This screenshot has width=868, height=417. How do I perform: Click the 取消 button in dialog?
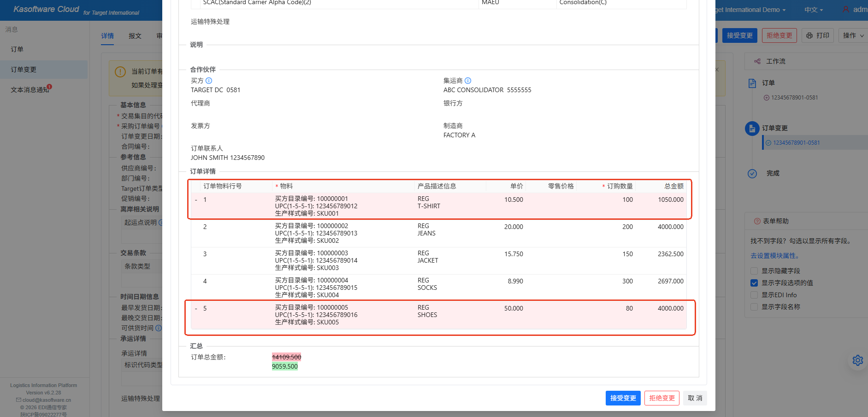(x=695, y=398)
